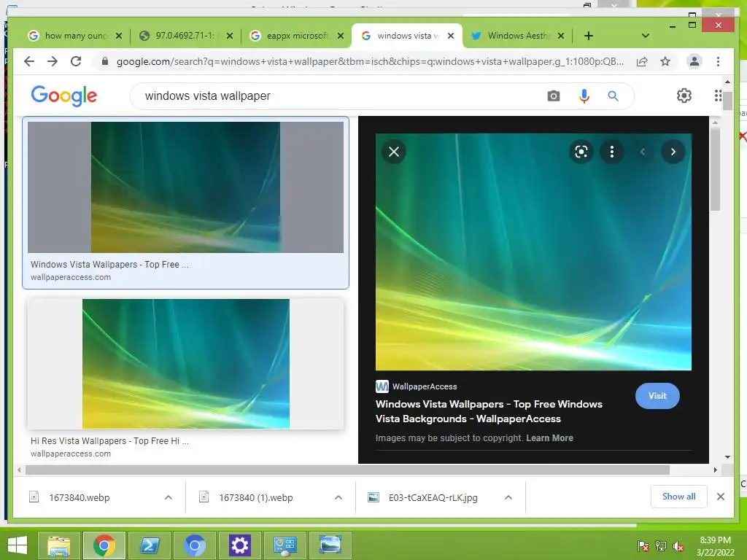The width and height of the screenshot is (747, 560).
Task: Click the volume muted tray icon
Action: [x=678, y=546]
